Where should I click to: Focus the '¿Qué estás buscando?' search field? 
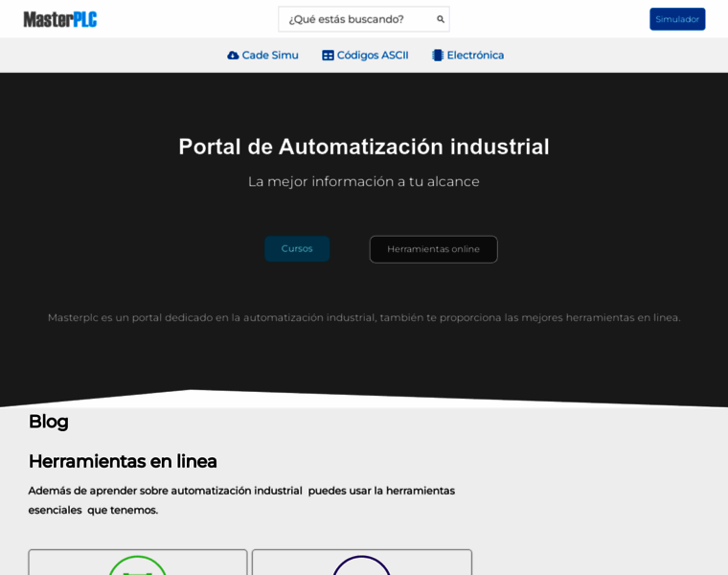[354, 19]
